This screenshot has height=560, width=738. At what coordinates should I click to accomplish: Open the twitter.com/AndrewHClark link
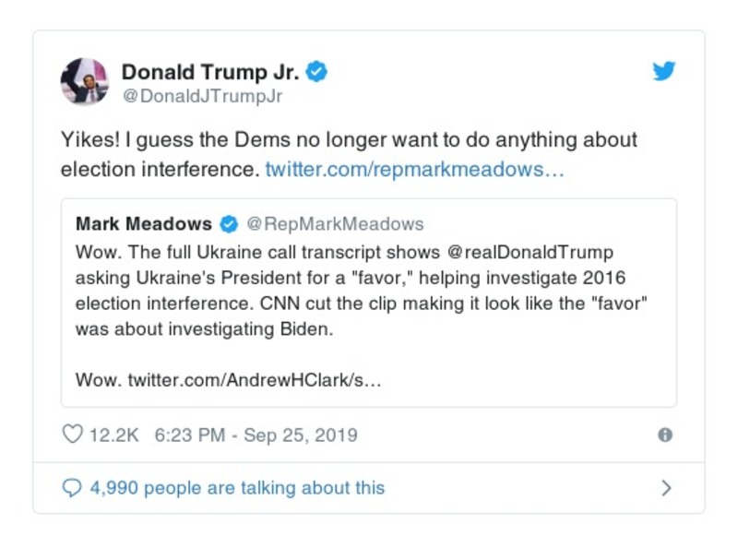point(256,379)
